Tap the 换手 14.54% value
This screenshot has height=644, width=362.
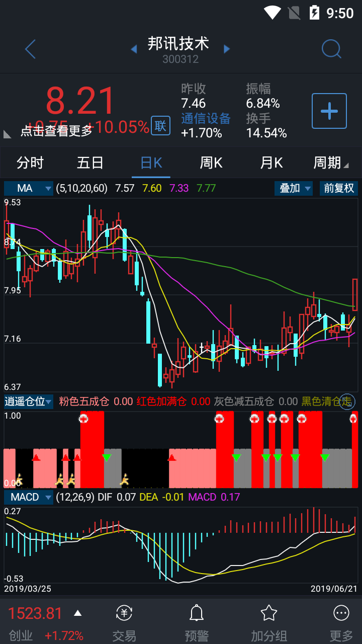click(x=266, y=133)
